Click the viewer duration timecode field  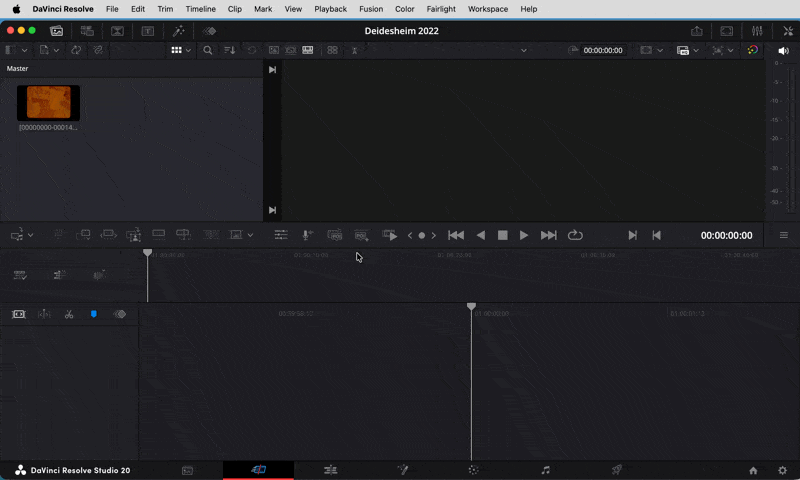point(603,50)
